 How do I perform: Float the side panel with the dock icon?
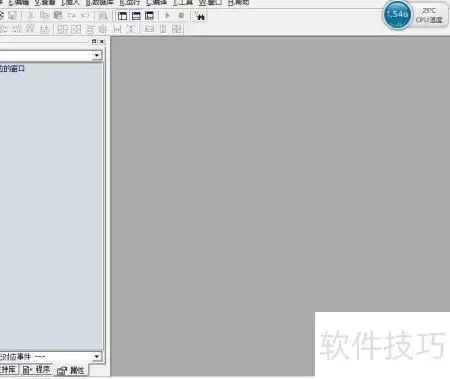pyautogui.click(x=94, y=41)
